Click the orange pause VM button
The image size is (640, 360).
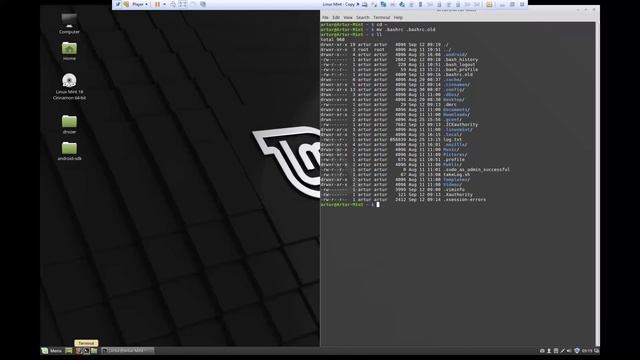[x=158, y=4]
